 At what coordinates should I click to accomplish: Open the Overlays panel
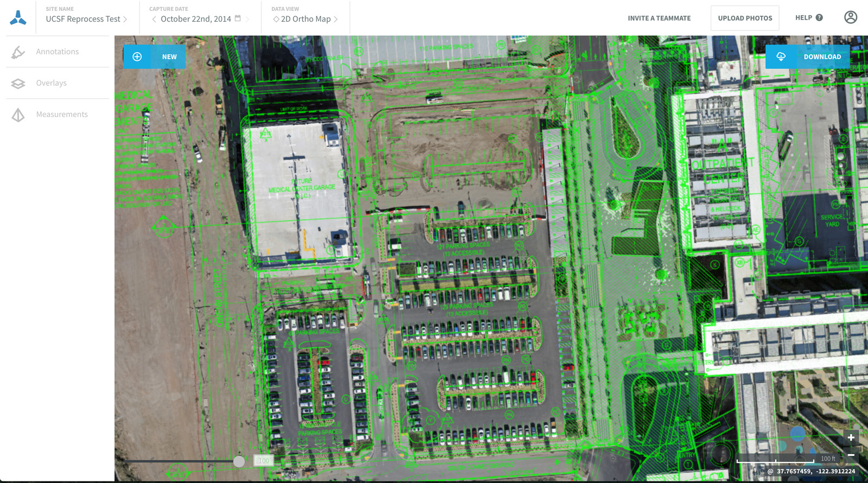point(52,83)
